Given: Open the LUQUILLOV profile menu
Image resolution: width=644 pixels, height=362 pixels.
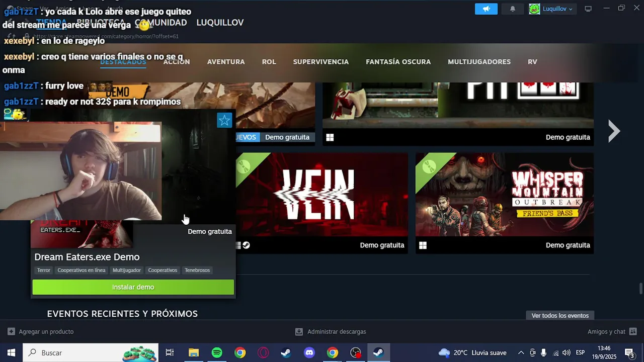Looking at the screenshot, I should pos(220,23).
